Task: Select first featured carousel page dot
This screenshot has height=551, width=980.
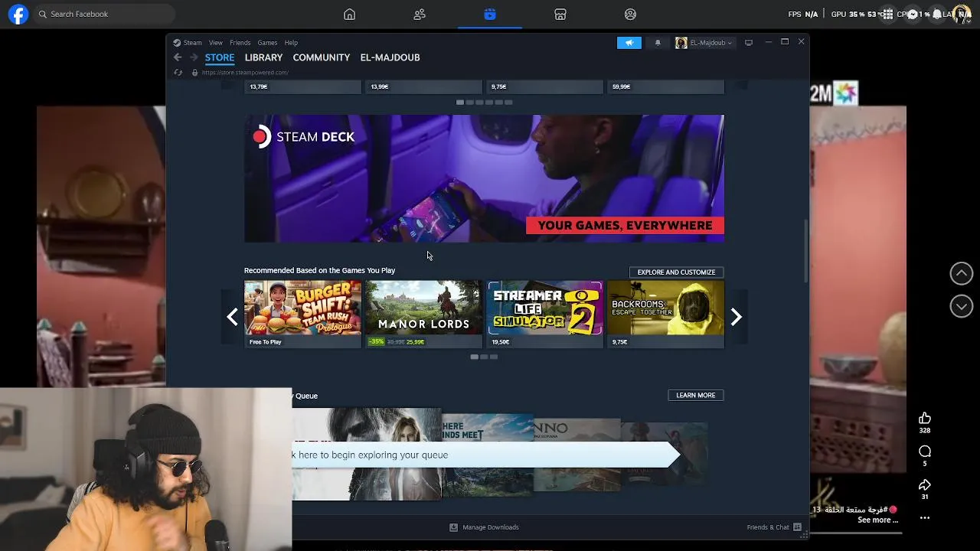Action: pyautogui.click(x=459, y=103)
